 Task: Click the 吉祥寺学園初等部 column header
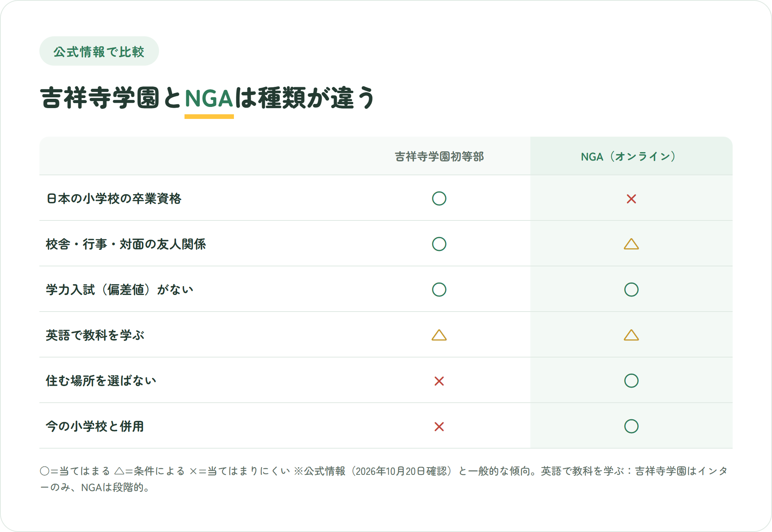click(439, 156)
